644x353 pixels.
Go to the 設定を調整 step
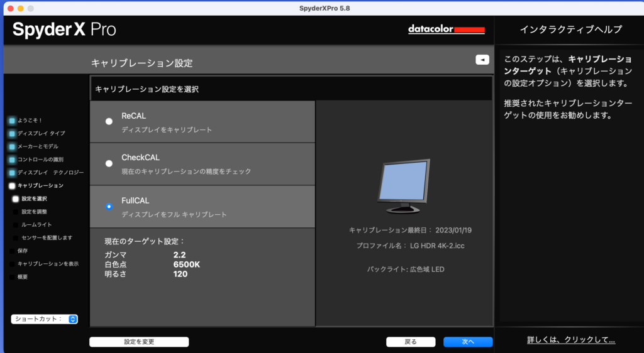click(x=35, y=212)
